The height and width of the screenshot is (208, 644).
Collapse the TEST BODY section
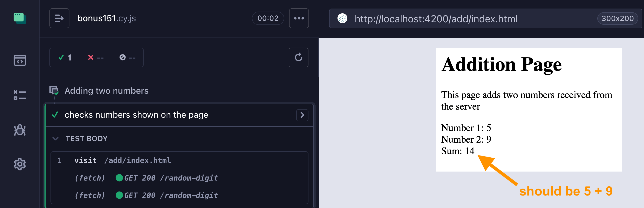click(55, 139)
